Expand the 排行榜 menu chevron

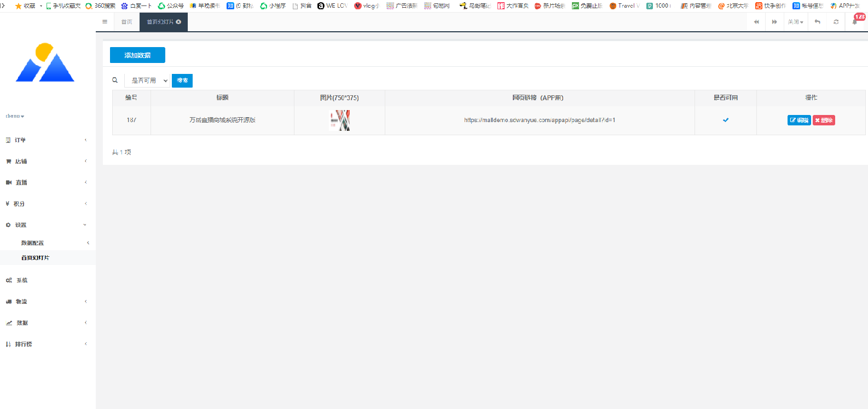(x=86, y=344)
